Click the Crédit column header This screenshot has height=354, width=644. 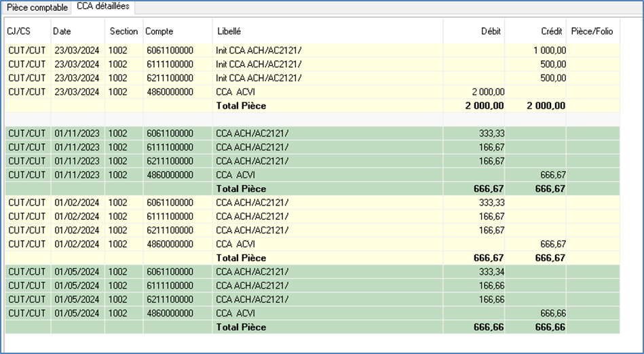pyautogui.click(x=552, y=31)
